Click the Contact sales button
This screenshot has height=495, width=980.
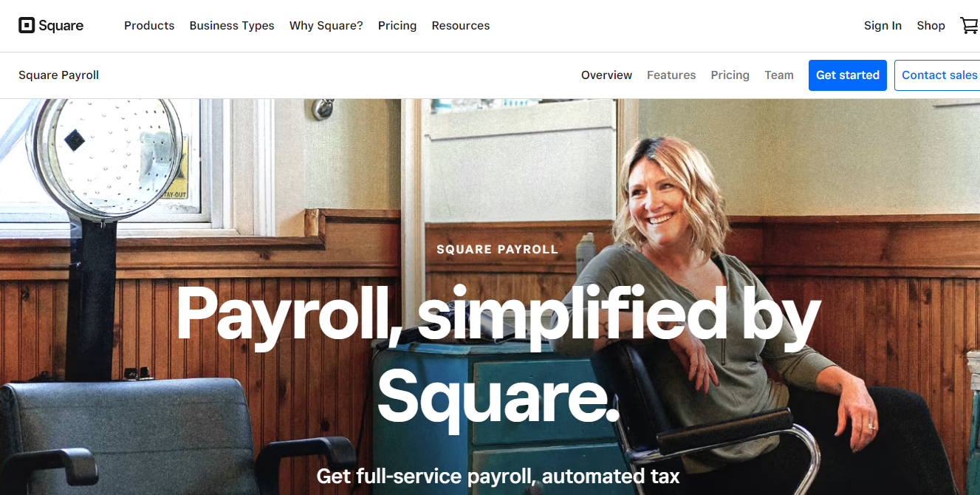pyautogui.click(x=937, y=75)
